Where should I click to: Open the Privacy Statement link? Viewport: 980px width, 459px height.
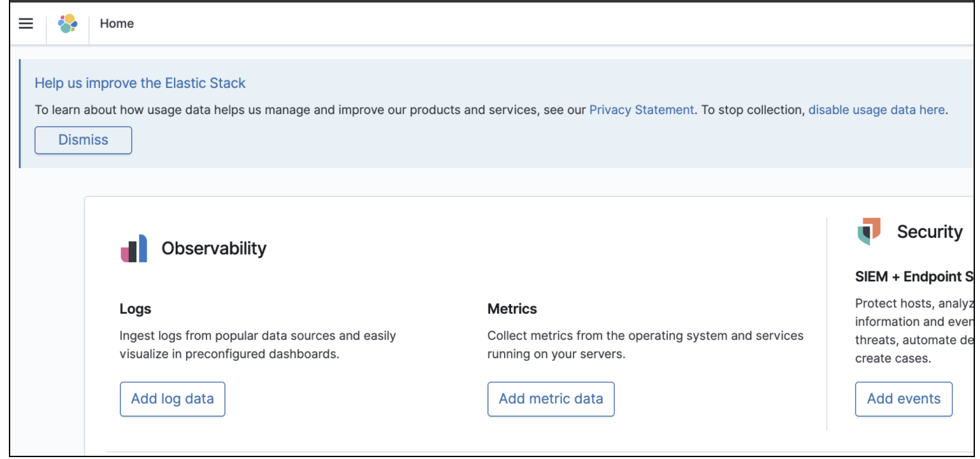(641, 110)
